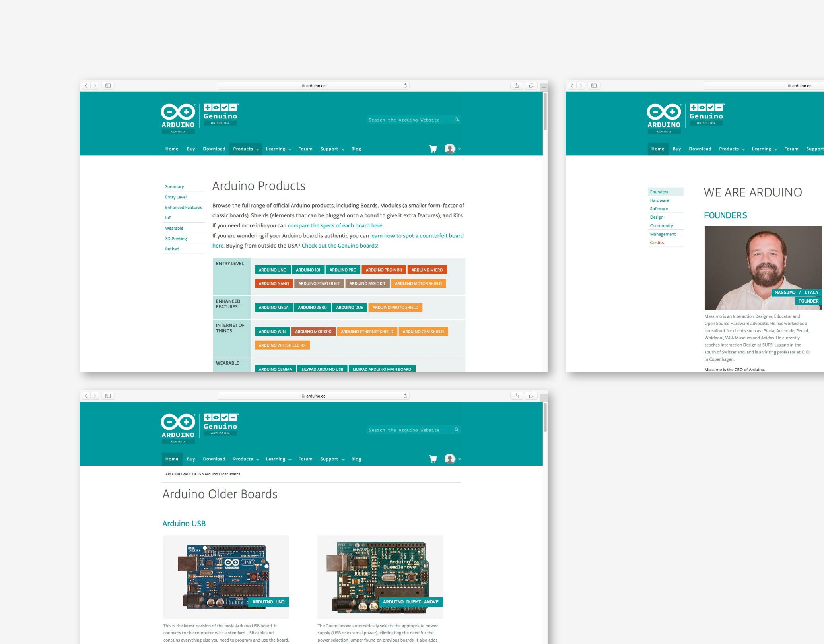Open shopping cart in Older Boards window
Image resolution: width=824 pixels, height=644 pixels.
click(x=433, y=459)
